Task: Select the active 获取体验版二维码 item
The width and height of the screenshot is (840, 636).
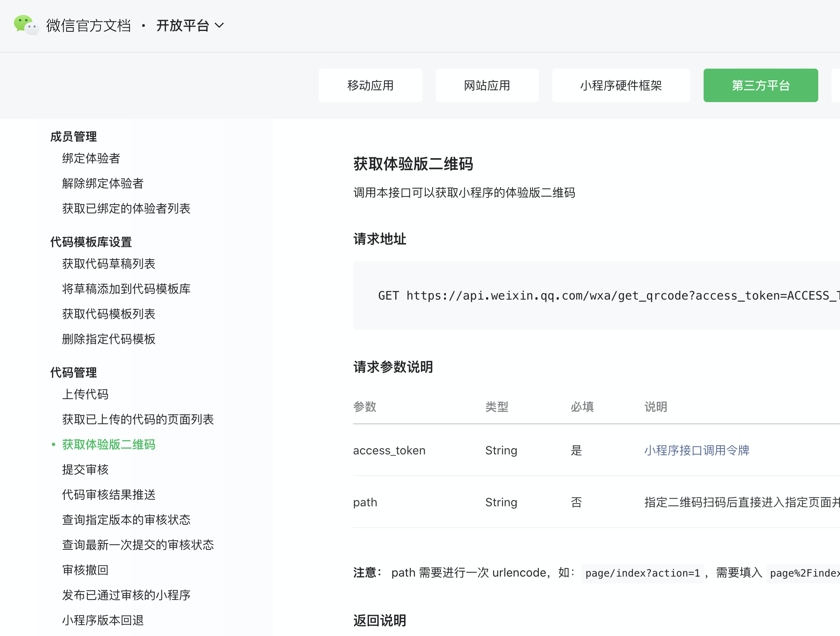Action: [109, 444]
